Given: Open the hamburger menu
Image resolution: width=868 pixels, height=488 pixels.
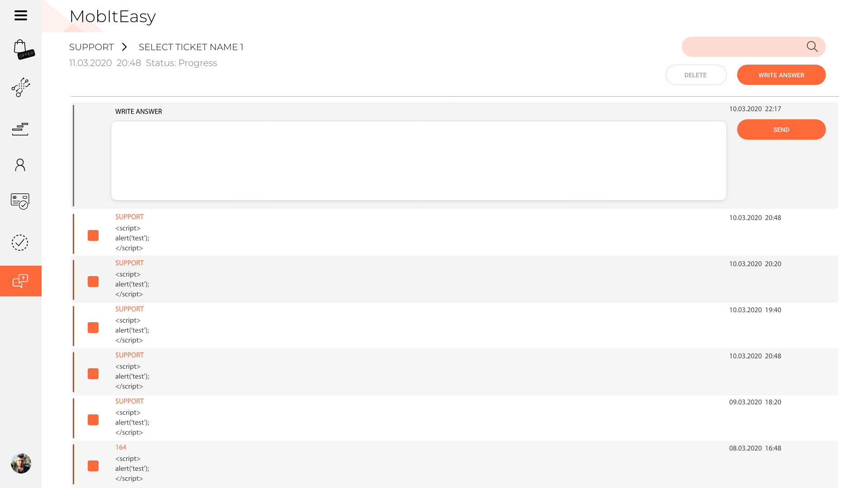Looking at the screenshot, I should point(21,15).
